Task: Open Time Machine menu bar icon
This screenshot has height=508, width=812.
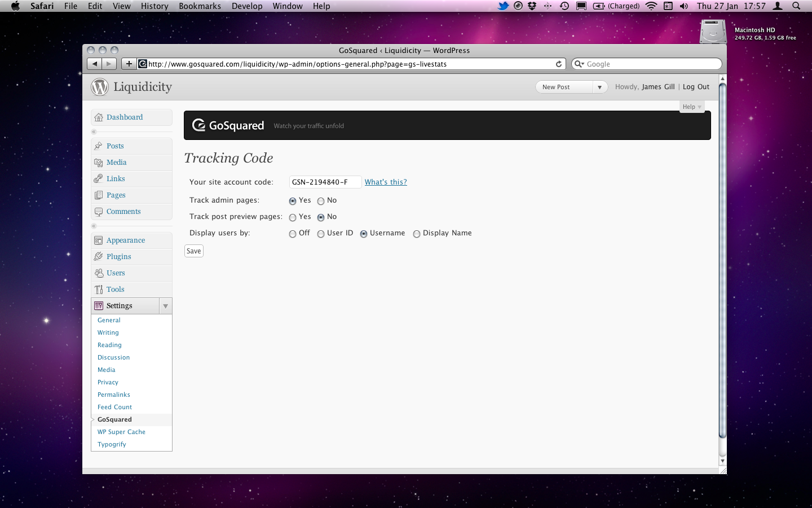Action: click(564, 6)
